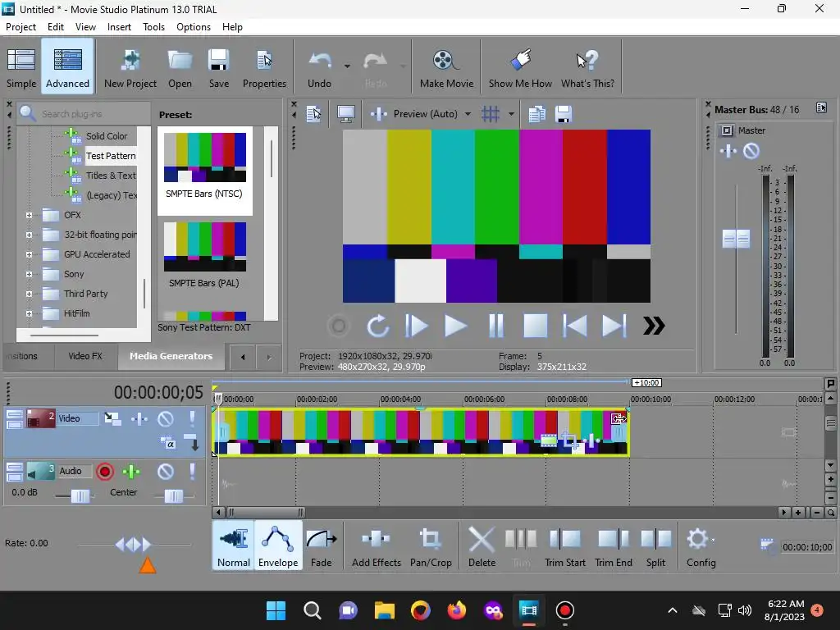Adjust the Master volume fader
This screenshot has width=840, height=630.
click(736, 239)
